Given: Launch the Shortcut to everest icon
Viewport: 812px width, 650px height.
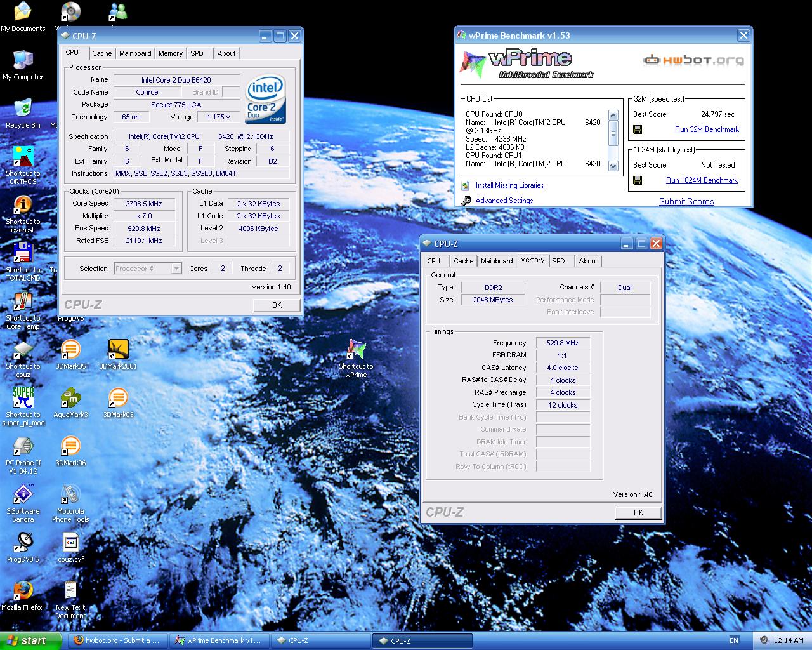Looking at the screenshot, I should pyautogui.click(x=23, y=214).
